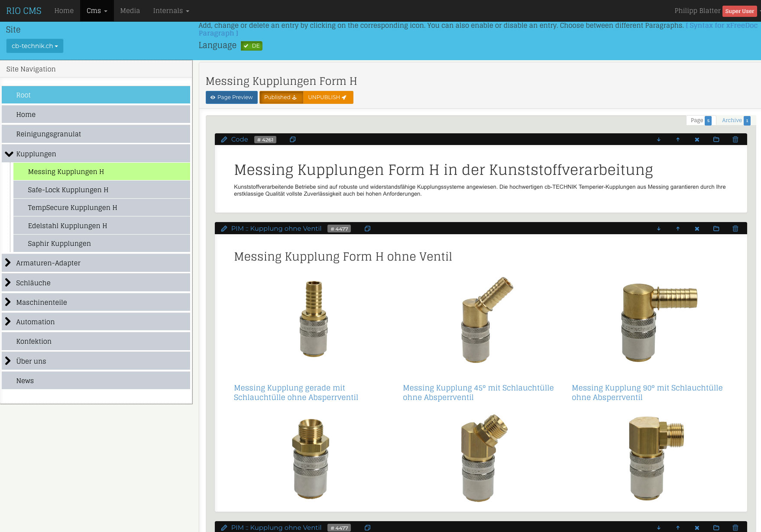Viewport: 761px width, 532px height.
Task: Archive bottom PIM #4477 paragraph via folder icon
Action: pyautogui.click(x=716, y=528)
